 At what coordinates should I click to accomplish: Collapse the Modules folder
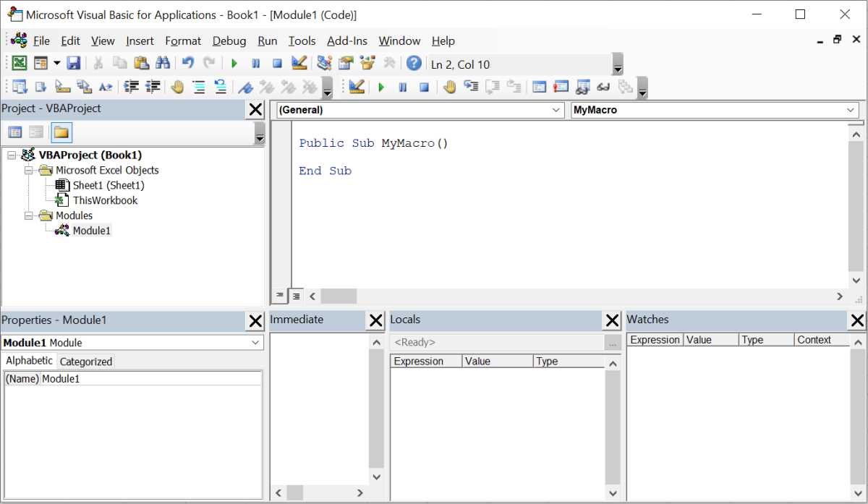pyautogui.click(x=29, y=215)
